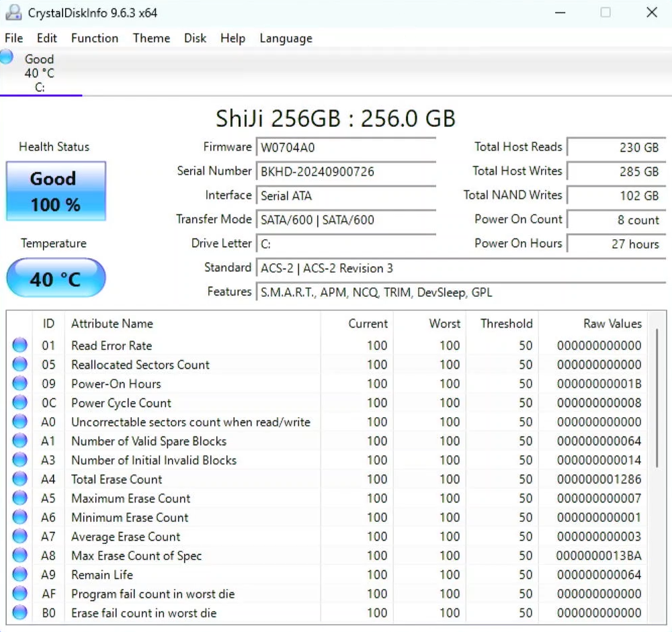Click the Power On Count value 8 count

[617, 220]
